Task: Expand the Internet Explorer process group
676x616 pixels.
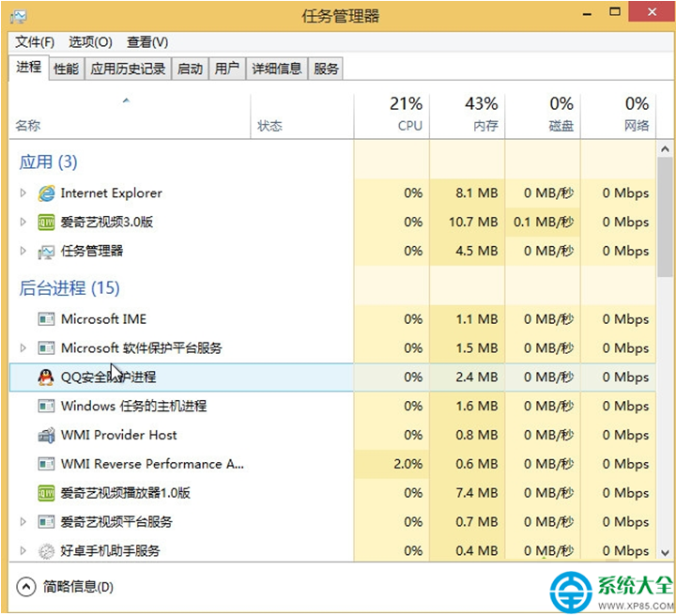Action: tap(23, 193)
